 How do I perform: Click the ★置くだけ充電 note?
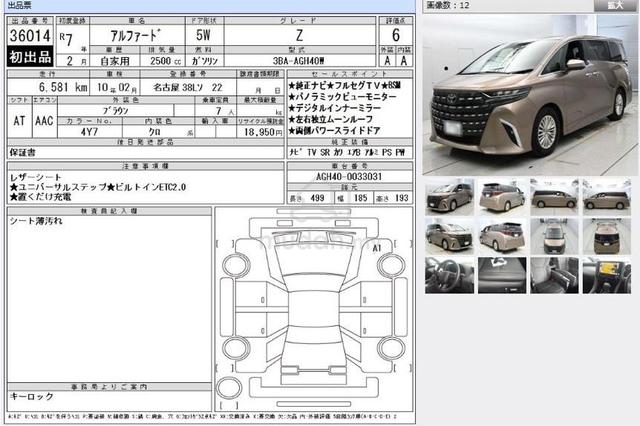coord(40,197)
